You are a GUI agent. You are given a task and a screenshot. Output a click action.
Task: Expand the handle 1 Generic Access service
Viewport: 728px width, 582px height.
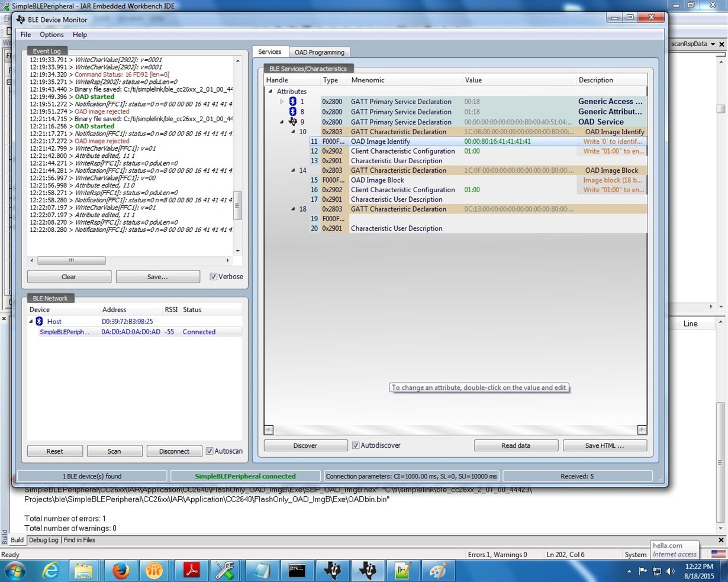click(282, 102)
